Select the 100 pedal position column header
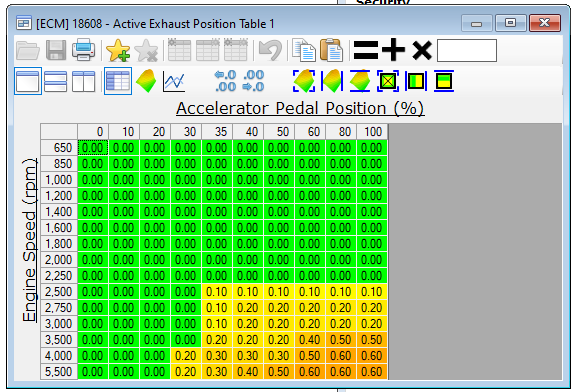Screen dimensions: 577x392 [372, 132]
